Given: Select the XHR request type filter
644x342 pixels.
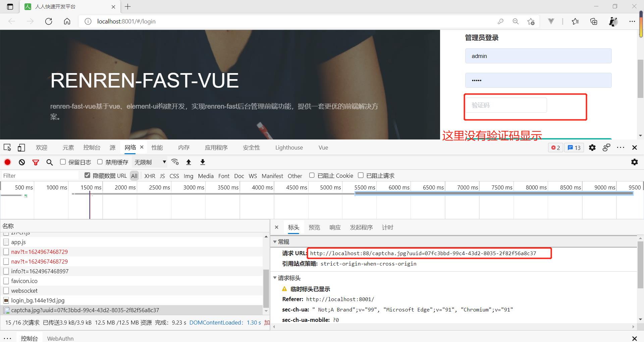Looking at the screenshot, I should [150, 176].
